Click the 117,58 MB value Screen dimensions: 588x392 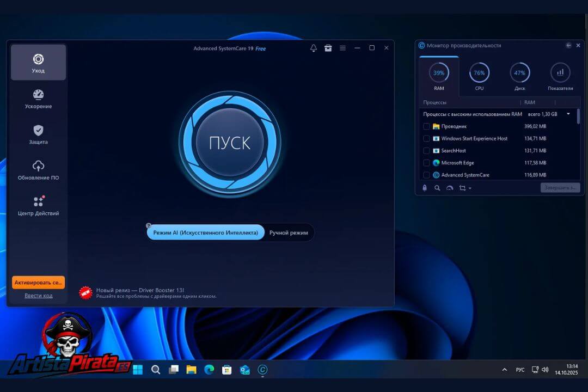click(x=535, y=163)
